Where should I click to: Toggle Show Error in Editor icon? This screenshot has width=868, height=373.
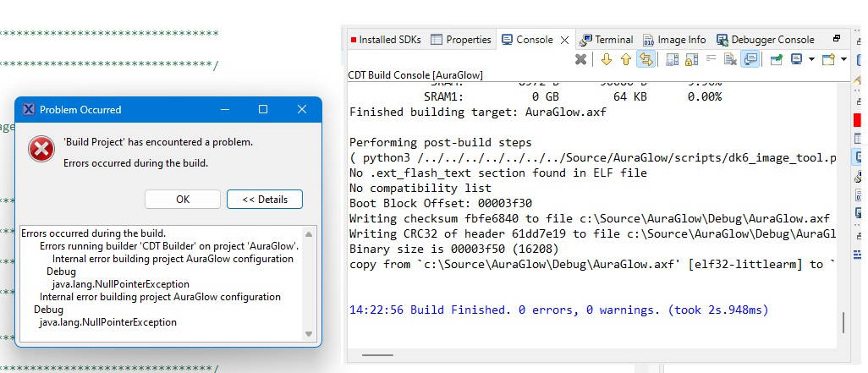tap(646, 59)
